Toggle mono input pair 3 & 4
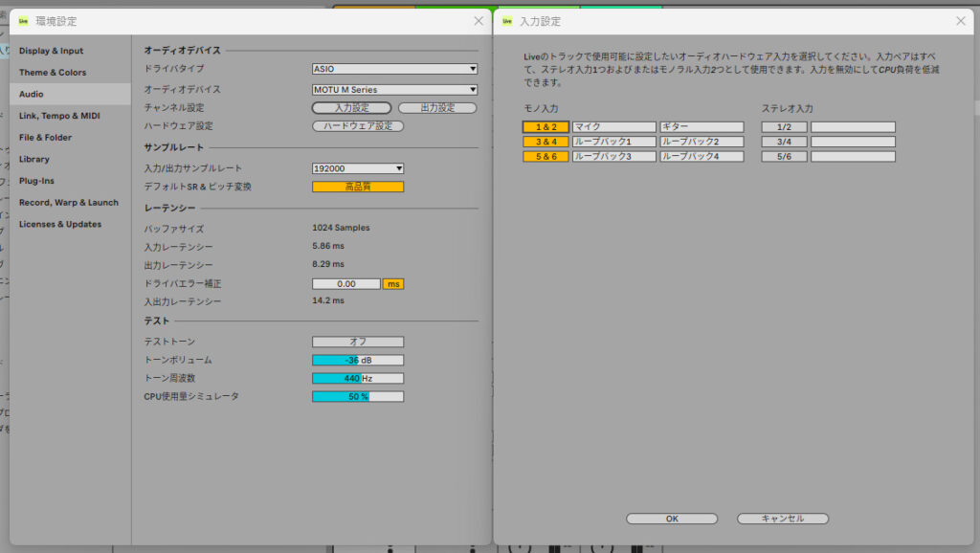980x553 pixels. 546,142
